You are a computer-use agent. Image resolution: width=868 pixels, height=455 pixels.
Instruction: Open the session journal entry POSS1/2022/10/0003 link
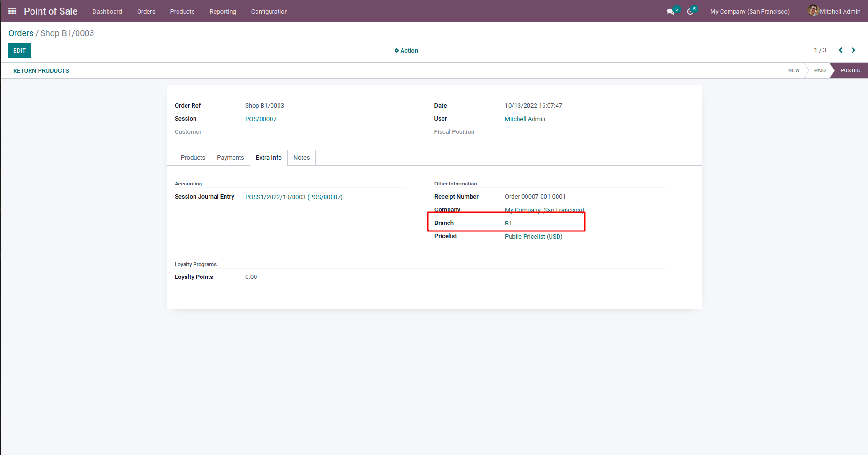point(294,197)
